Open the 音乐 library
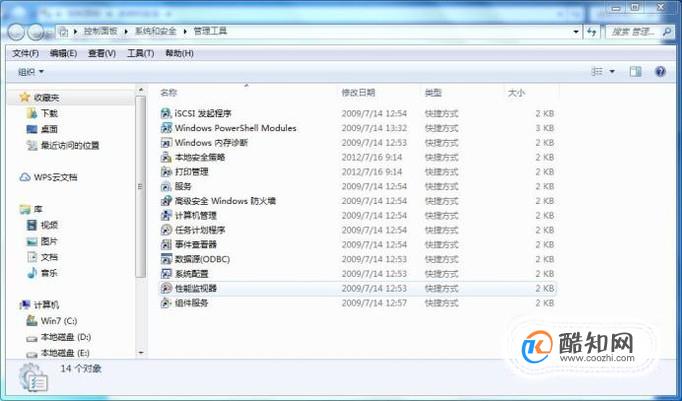The image size is (682, 401). coord(42,273)
